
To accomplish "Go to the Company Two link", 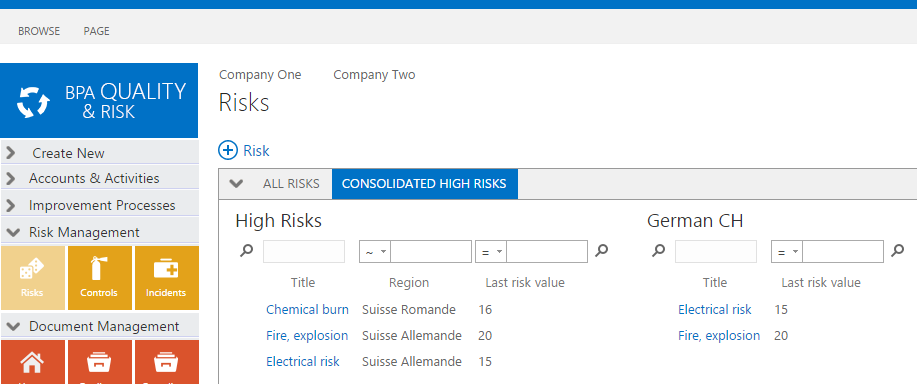I will click(x=374, y=75).
